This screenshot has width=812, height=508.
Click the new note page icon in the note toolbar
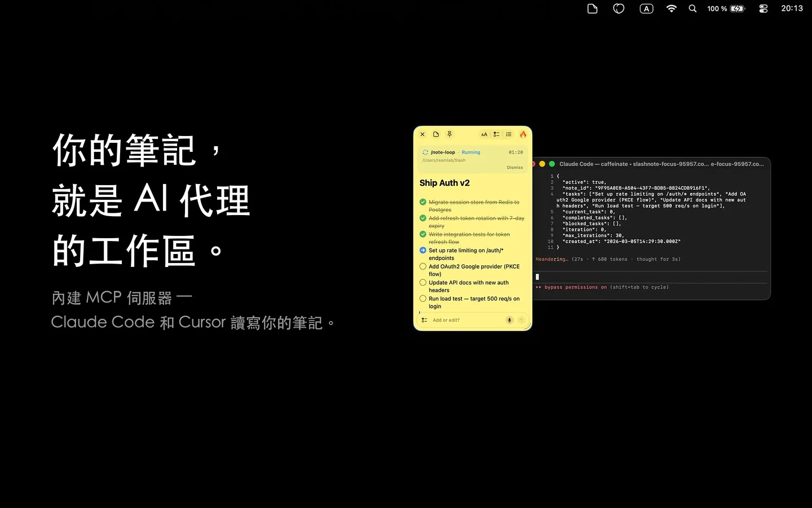tap(436, 134)
